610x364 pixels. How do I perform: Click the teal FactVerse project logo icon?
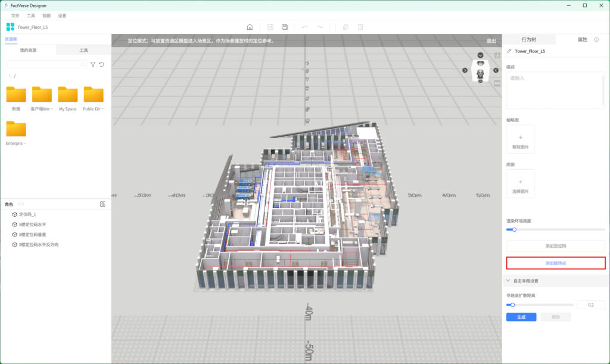click(x=11, y=27)
